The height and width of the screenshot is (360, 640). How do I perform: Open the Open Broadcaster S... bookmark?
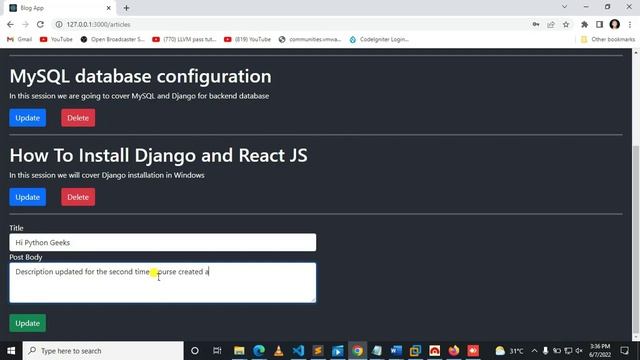click(113, 39)
